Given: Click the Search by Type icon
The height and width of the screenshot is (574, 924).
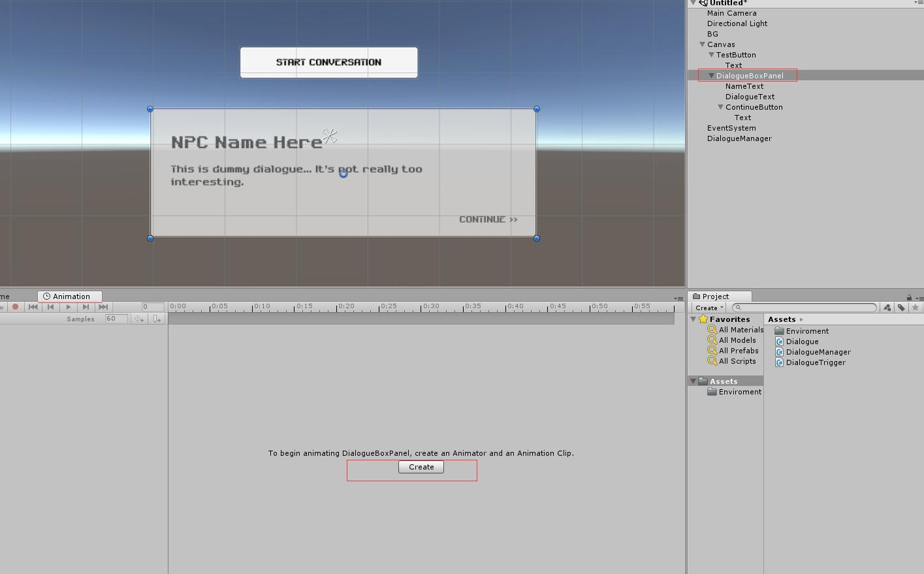Looking at the screenshot, I should [887, 308].
